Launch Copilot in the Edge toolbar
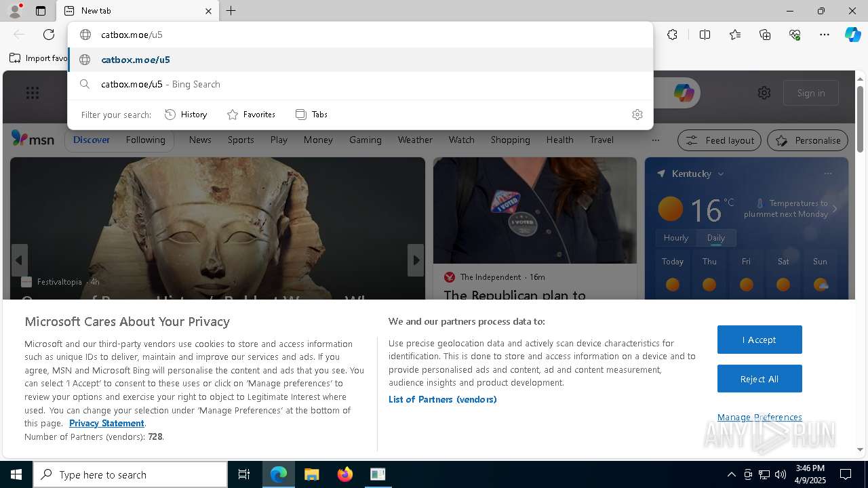 [852, 35]
